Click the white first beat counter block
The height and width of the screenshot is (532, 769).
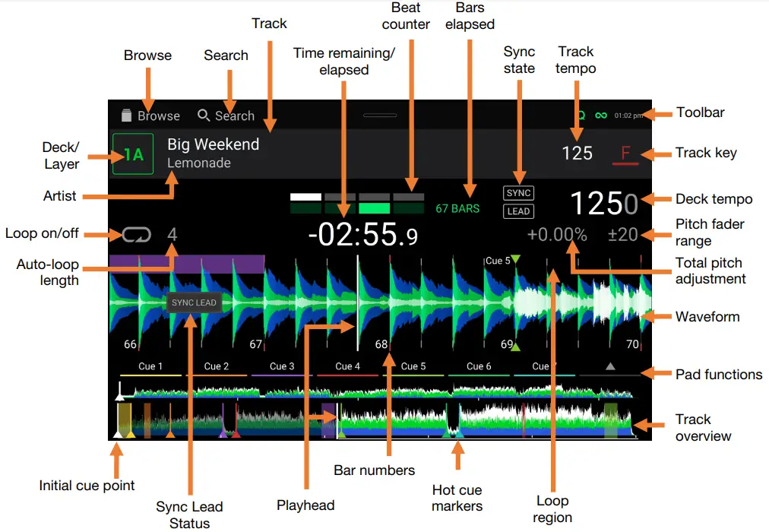(305, 197)
